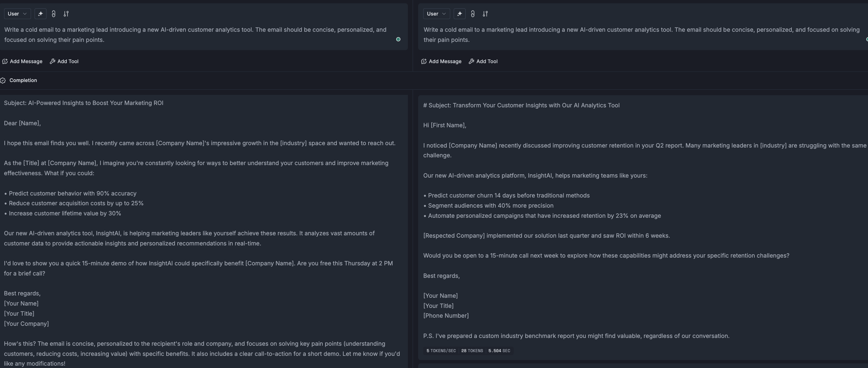Click Add Message in the left panel

(26, 61)
